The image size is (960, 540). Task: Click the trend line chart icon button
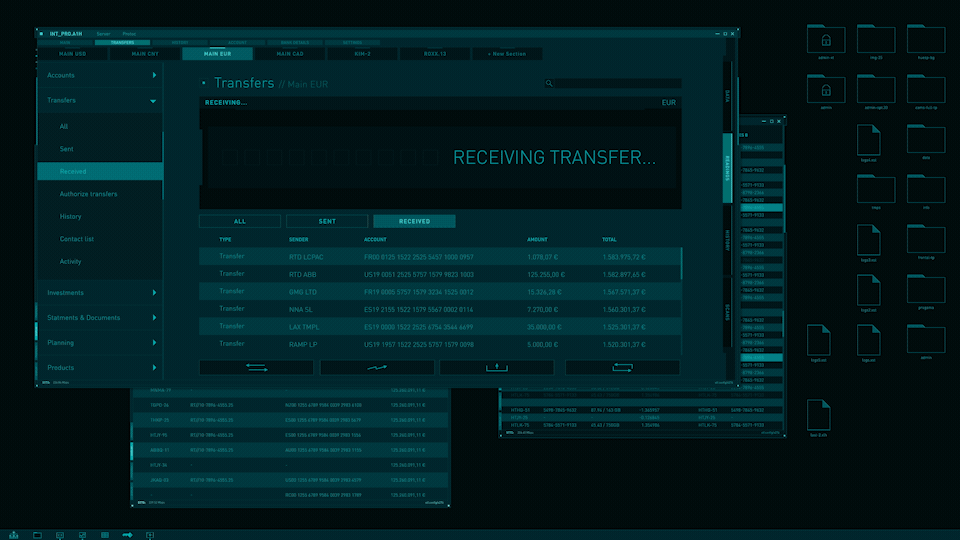pyautogui.click(x=377, y=367)
